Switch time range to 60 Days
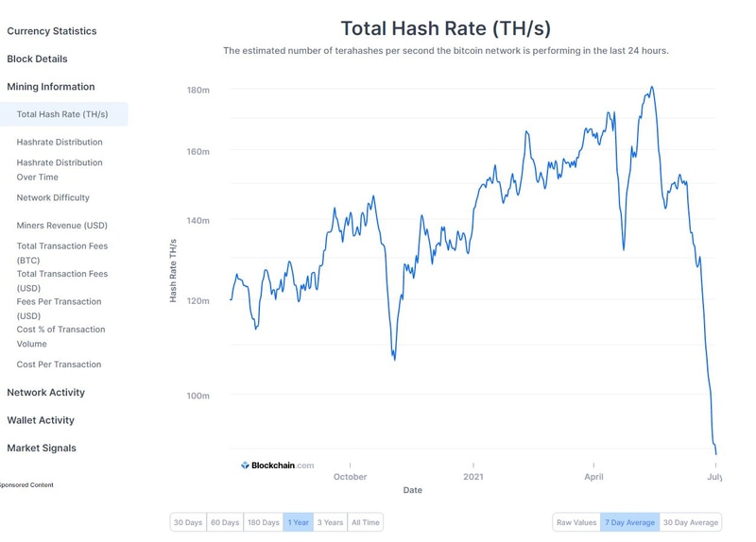 225,522
